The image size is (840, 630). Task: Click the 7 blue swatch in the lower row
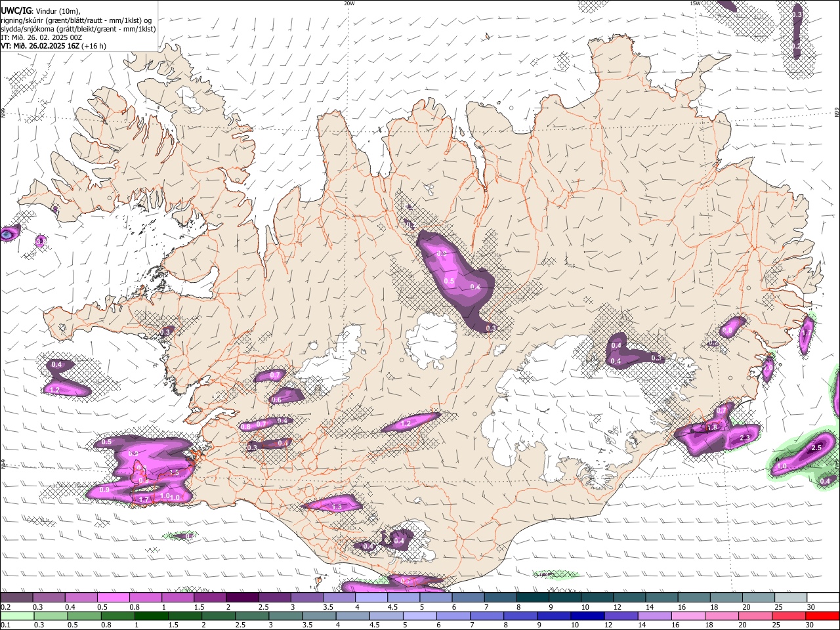click(x=486, y=616)
